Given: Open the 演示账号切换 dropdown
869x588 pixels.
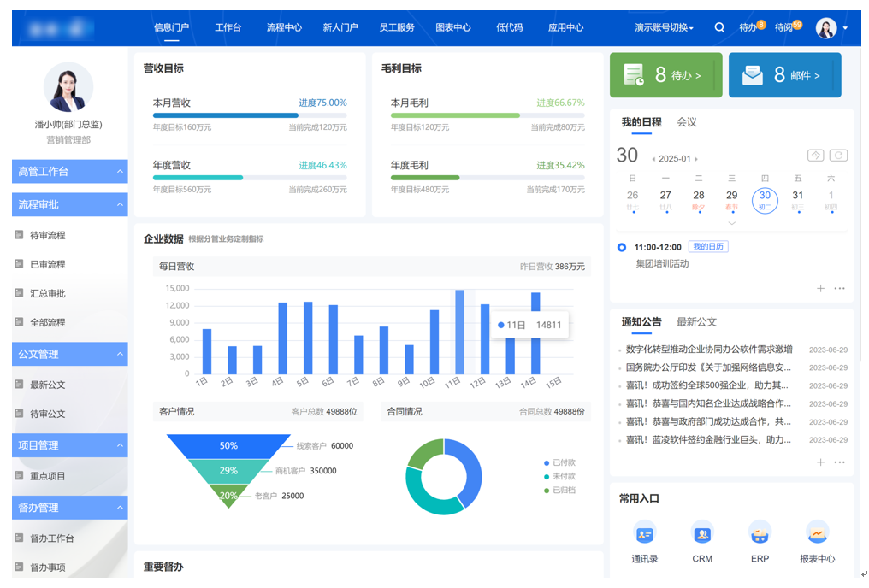Looking at the screenshot, I should 664,27.
